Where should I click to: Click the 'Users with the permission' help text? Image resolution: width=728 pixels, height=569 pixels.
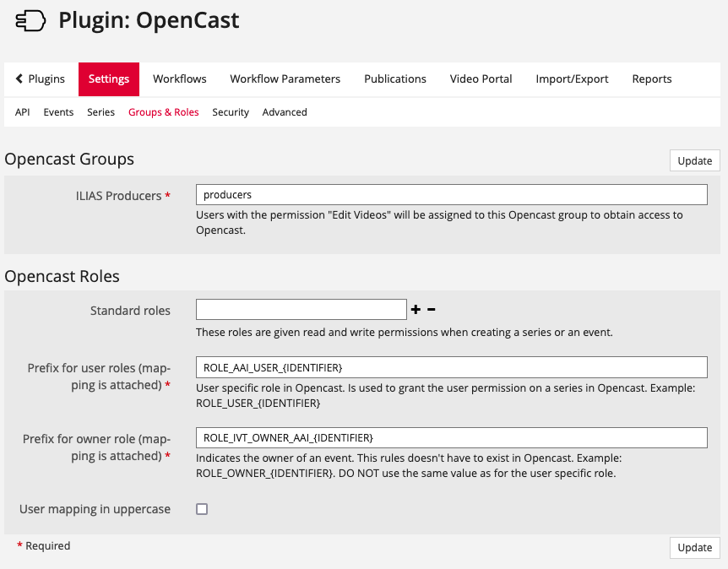tap(439, 222)
